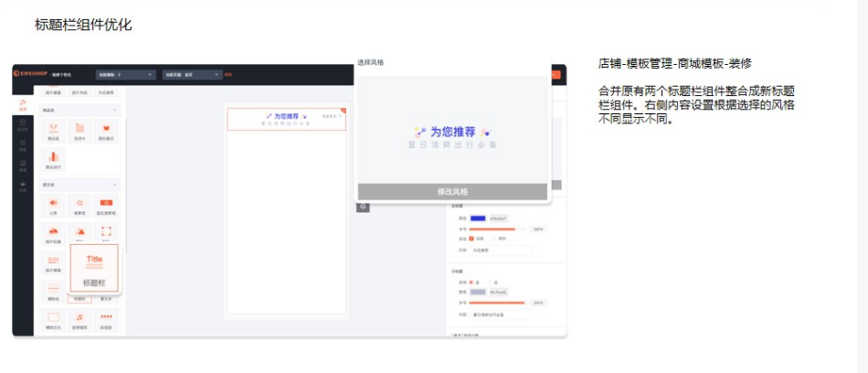
Task: Open the subtitle gray-blue color swatch
Action: [x=478, y=292]
